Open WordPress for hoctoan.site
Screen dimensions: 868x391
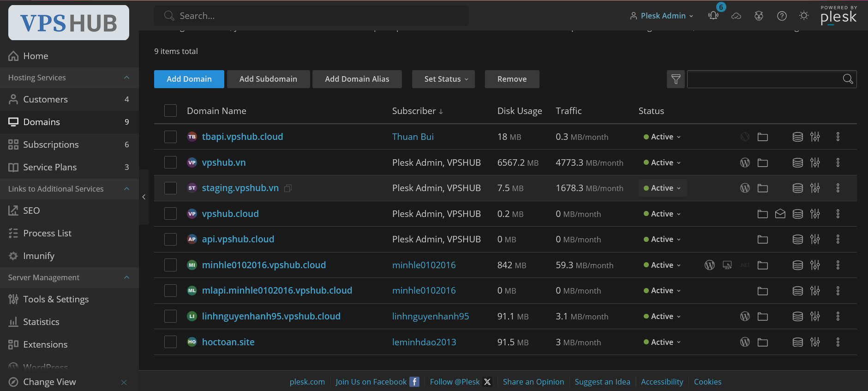tap(745, 342)
